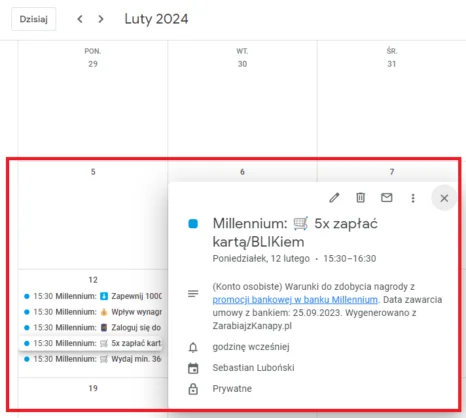Image resolution: width=466 pixels, height=418 pixels.
Task: Select day number 12
Action: (x=93, y=280)
